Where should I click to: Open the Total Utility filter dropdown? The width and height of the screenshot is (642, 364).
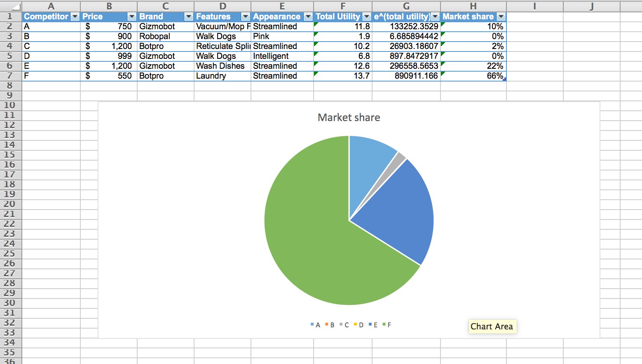point(366,17)
